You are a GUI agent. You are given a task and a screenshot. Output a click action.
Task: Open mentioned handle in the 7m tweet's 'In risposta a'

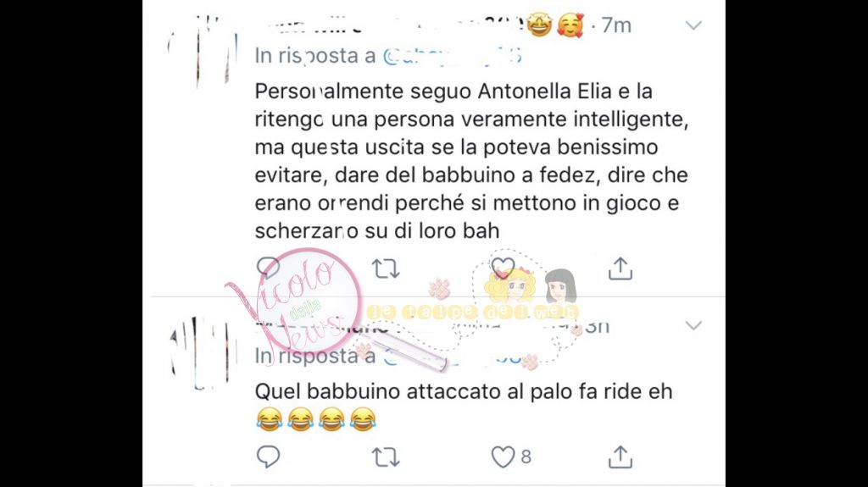coord(453,56)
